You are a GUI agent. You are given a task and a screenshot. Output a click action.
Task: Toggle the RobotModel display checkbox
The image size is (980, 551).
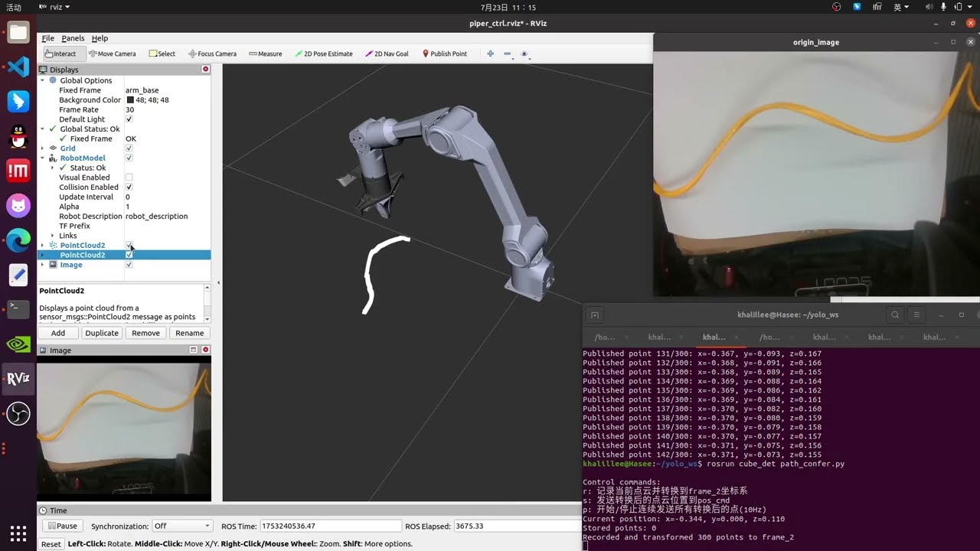[129, 158]
